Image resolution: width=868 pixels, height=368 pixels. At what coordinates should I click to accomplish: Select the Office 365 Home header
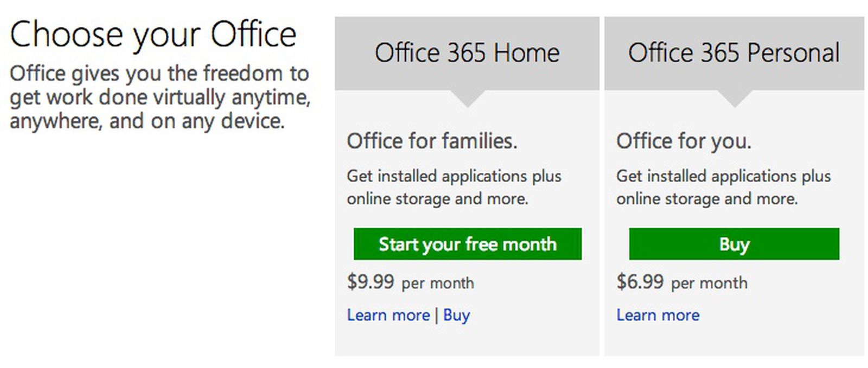pos(467,53)
